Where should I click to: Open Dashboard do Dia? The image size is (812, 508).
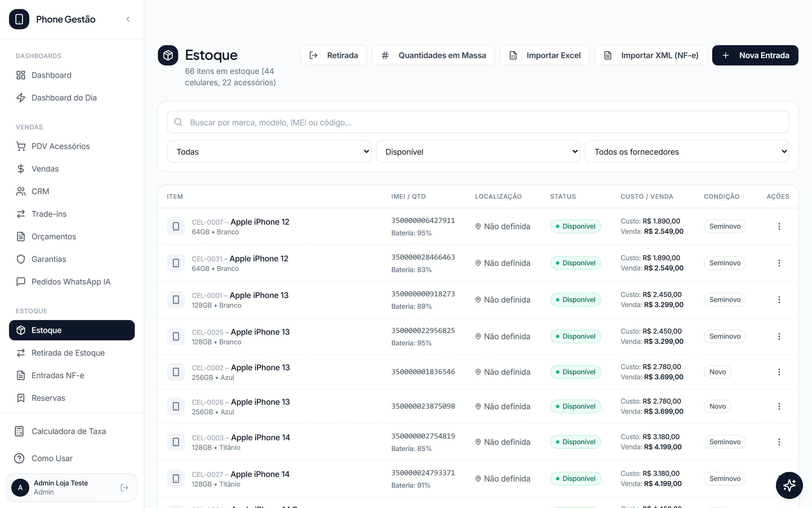tap(72, 97)
